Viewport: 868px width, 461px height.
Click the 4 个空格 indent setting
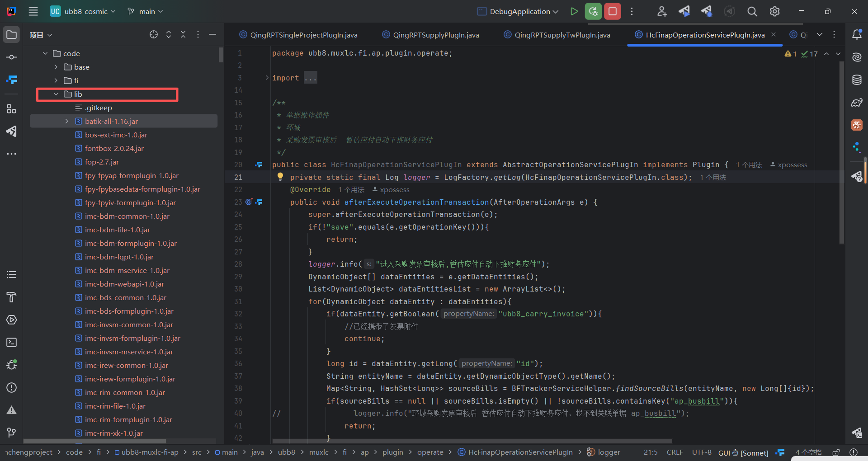pyautogui.click(x=808, y=452)
